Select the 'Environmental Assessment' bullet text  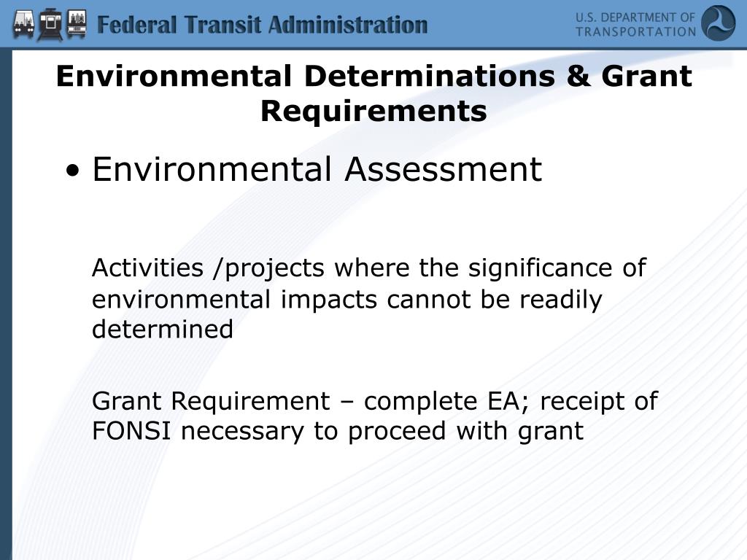click(x=317, y=169)
